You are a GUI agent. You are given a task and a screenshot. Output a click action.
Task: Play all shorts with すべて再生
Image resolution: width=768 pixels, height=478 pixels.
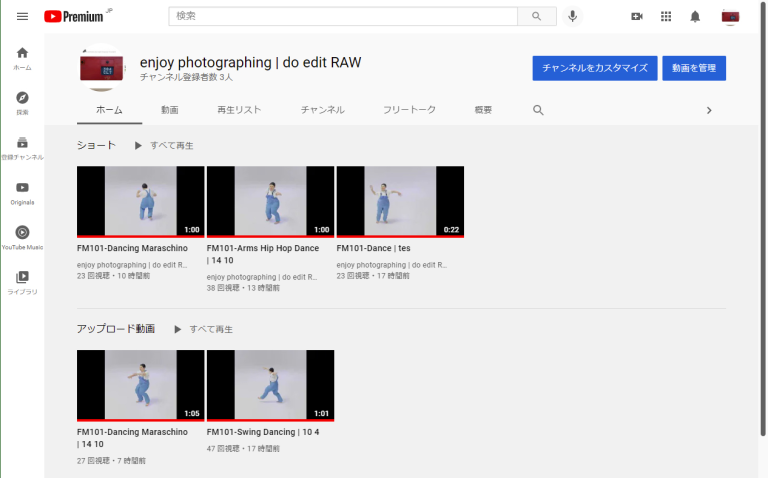164,146
